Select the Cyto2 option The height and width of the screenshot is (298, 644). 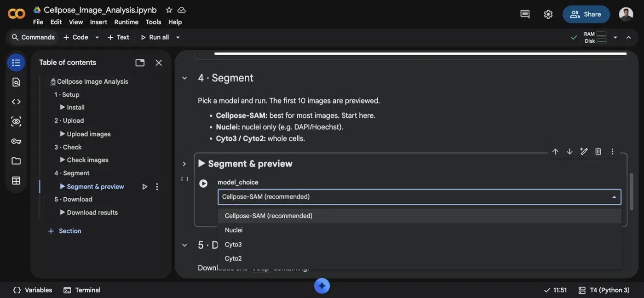click(x=419, y=258)
